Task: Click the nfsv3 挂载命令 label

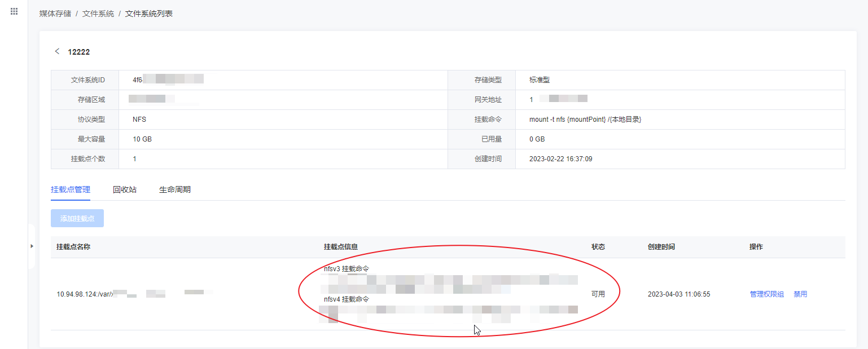Action: 347,269
